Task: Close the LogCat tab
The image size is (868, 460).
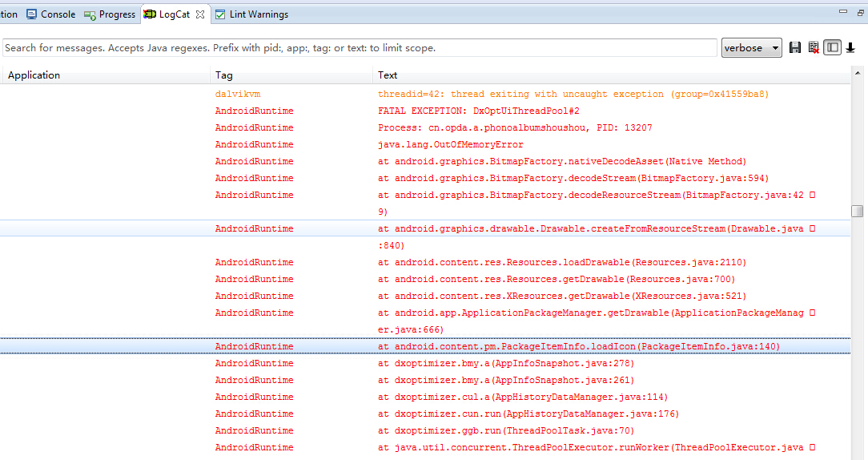Action: point(200,14)
